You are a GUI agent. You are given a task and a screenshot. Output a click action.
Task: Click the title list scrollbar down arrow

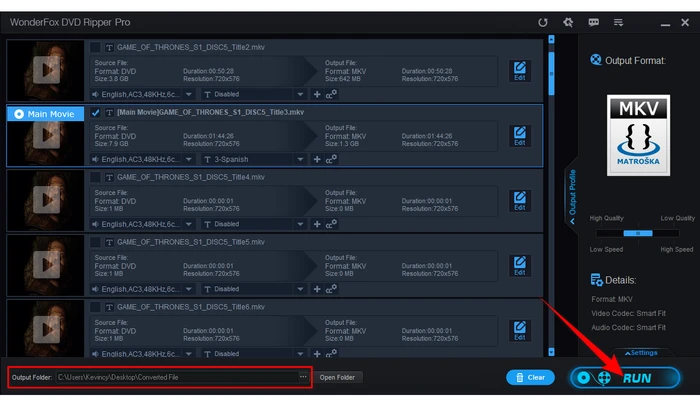(x=551, y=352)
